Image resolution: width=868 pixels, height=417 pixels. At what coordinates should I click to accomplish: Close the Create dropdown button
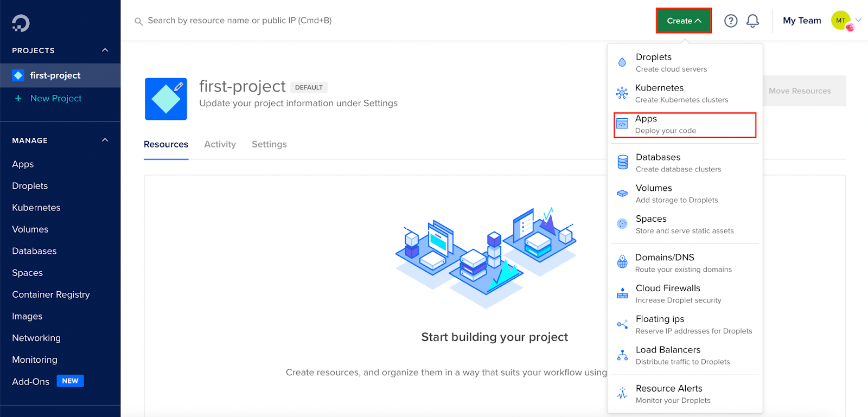coord(684,21)
